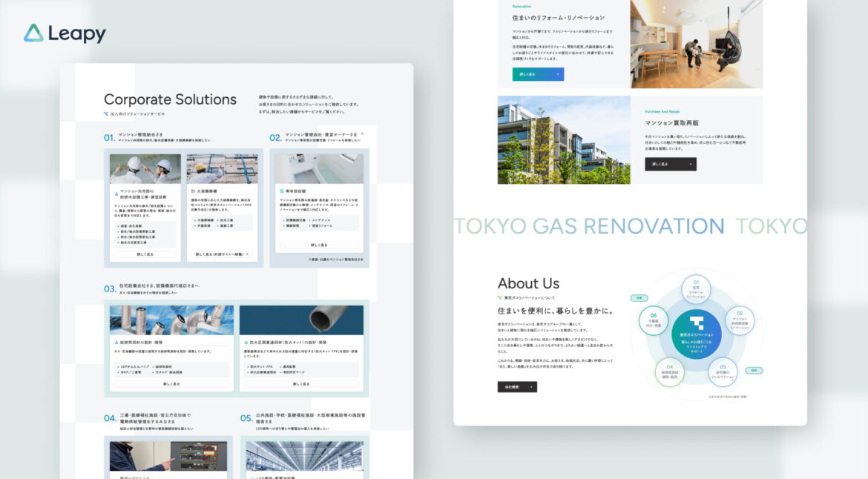This screenshot has height=479, width=868.
Task: Click 詳しく見る in the 給排気部材 card
Action: 171,384
